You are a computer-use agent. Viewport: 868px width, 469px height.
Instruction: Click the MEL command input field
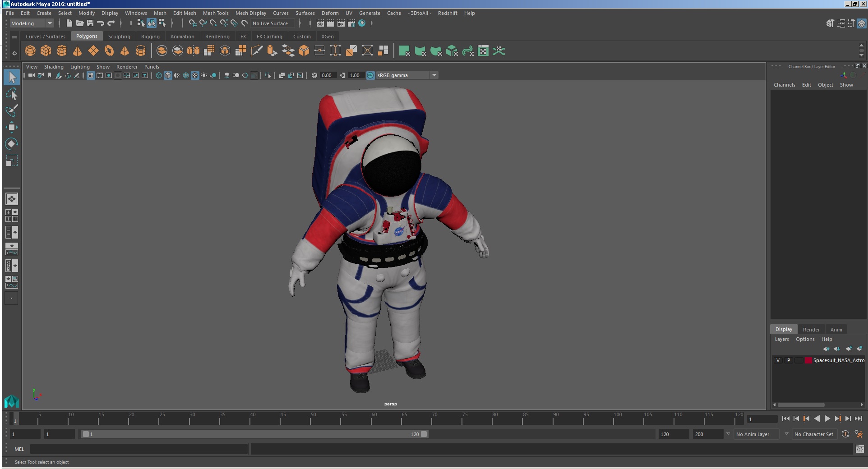pyautogui.click(x=139, y=449)
